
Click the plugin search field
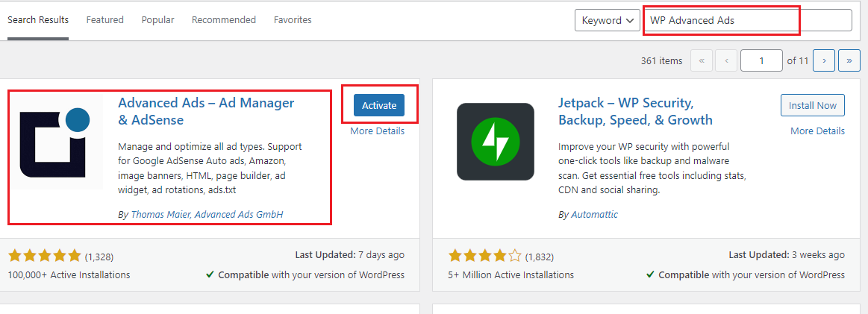(x=747, y=20)
